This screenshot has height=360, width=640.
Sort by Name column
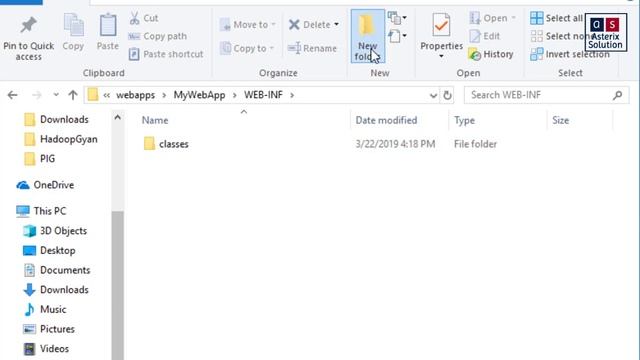pyautogui.click(x=155, y=120)
